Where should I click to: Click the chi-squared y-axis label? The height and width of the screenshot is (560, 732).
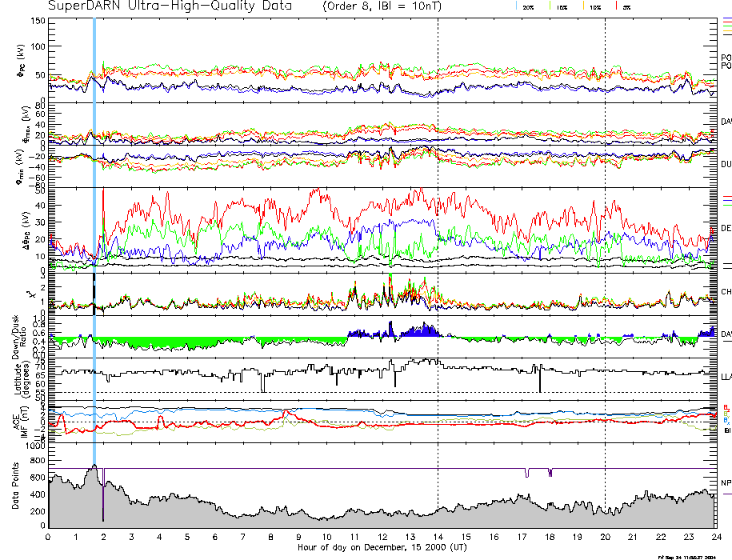pyautogui.click(x=31, y=294)
